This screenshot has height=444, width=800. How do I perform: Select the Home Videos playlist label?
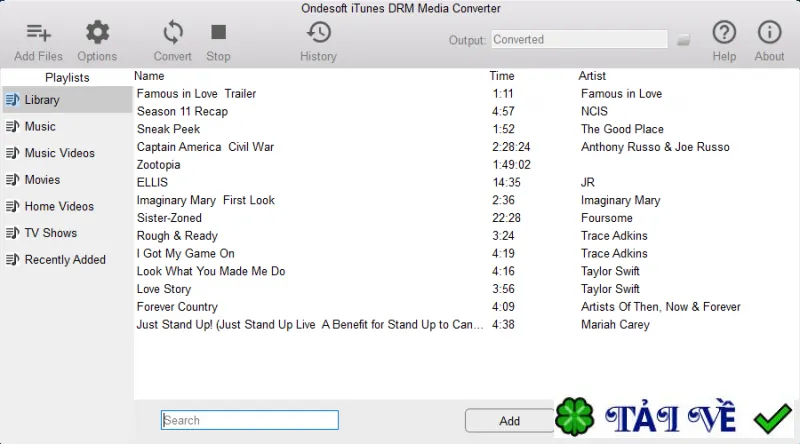point(59,206)
